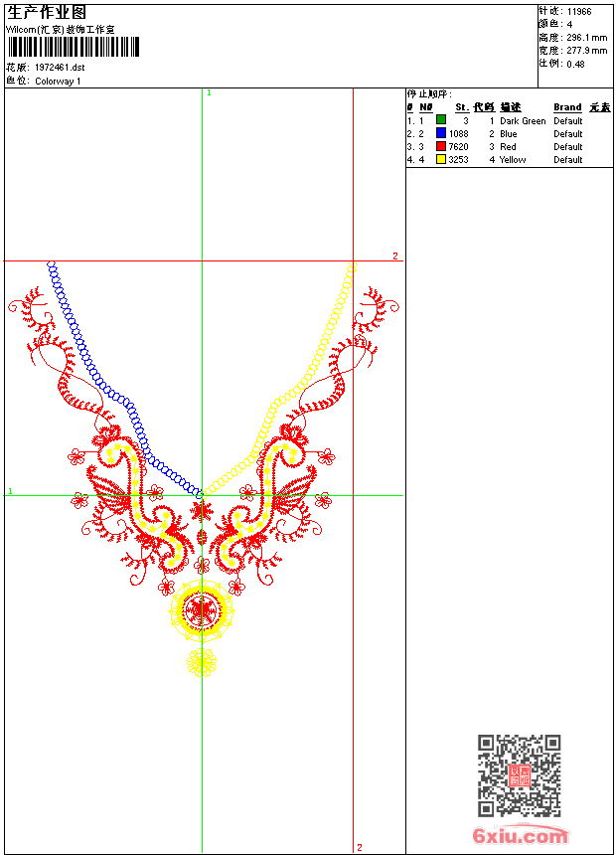616x855 pixels.
Task: Choose the Yellow thread color swatch
Action: pyautogui.click(x=440, y=159)
